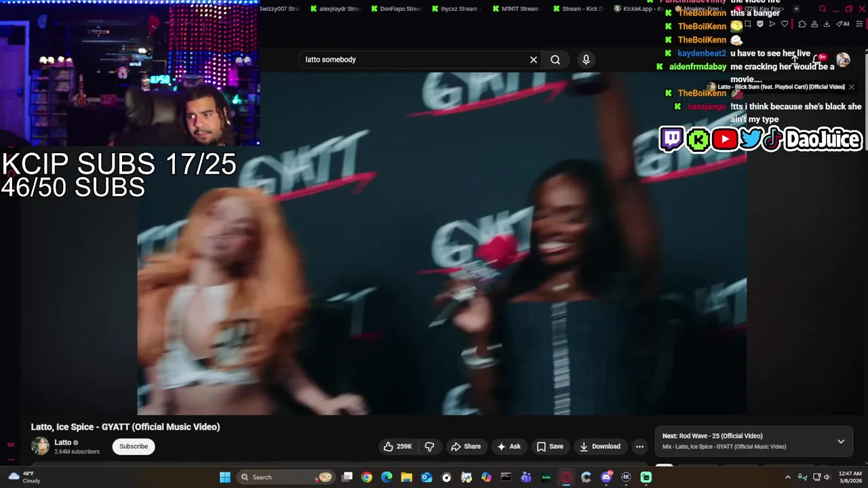The width and height of the screenshot is (868, 488).
Task: Open the paper-plane Flow icon
Action: point(772,24)
